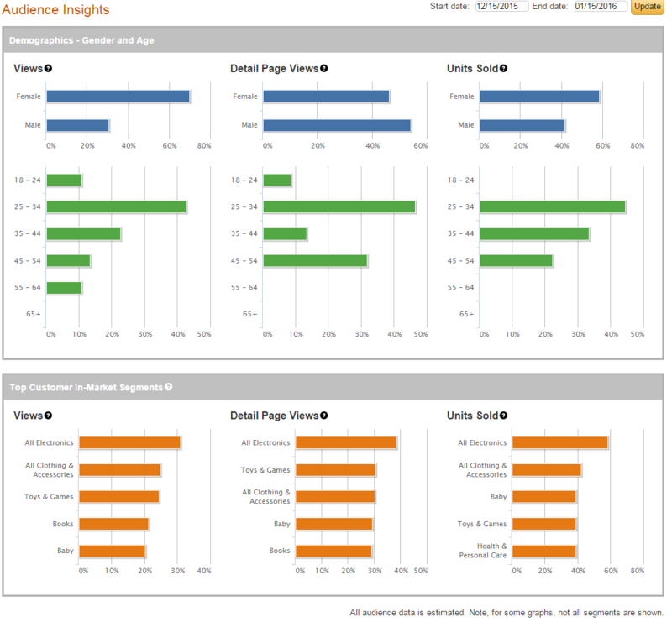This screenshot has height=622, width=672.
Task: Click the Audience Insights page title
Action: pyautogui.click(x=55, y=9)
